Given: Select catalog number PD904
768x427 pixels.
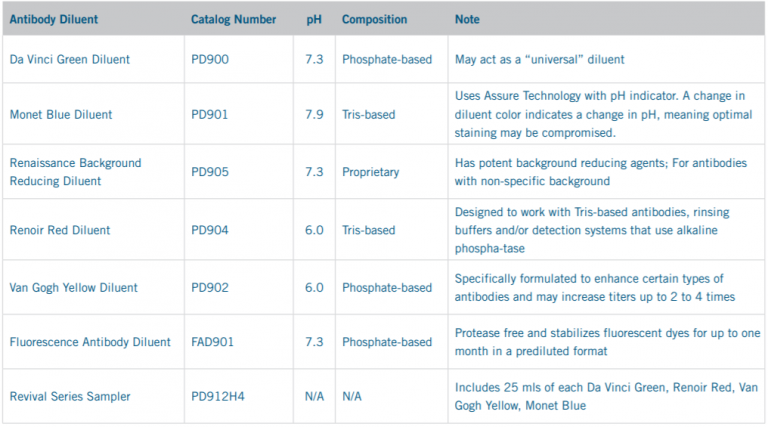Looking at the screenshot, I should 209,230.
